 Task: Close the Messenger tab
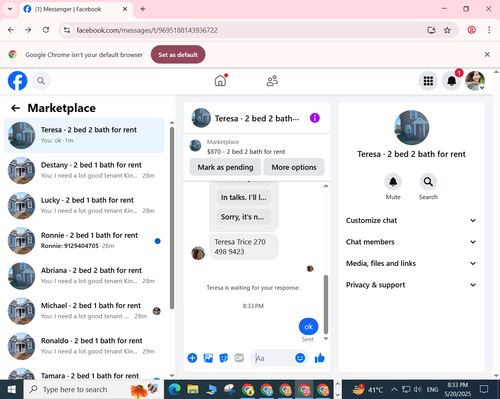click(125, 9)
